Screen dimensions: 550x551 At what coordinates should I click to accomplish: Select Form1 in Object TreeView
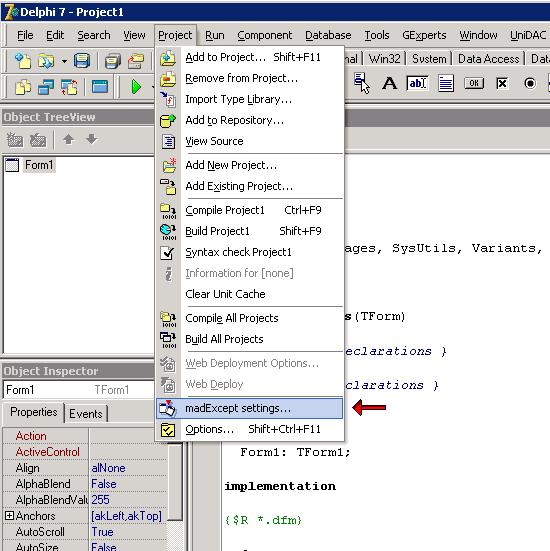tap(39, 165)
